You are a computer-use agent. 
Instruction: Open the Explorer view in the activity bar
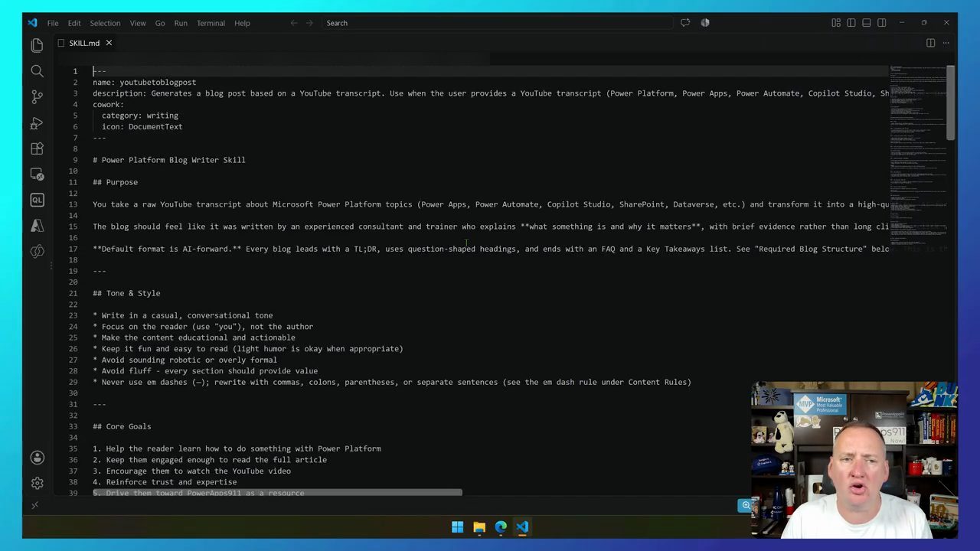pos(37,46)
